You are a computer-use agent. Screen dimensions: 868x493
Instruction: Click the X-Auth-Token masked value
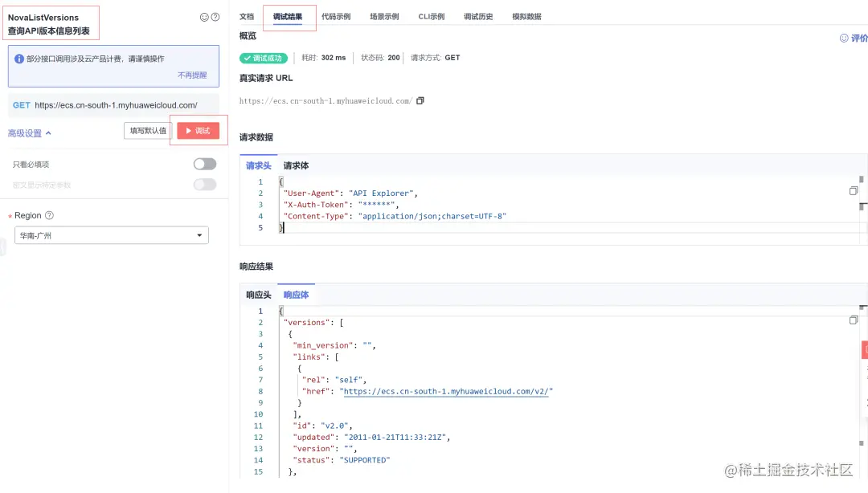[376, 205]
